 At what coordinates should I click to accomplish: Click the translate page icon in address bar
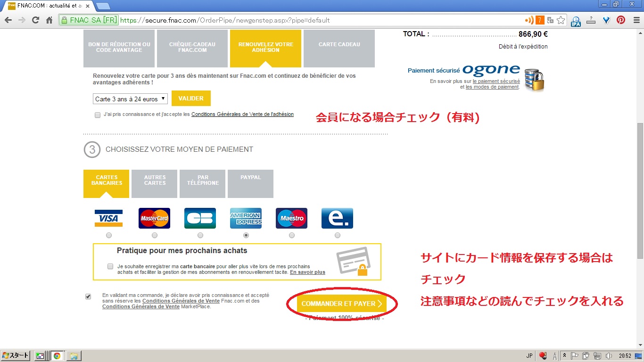tap(550, 20)
